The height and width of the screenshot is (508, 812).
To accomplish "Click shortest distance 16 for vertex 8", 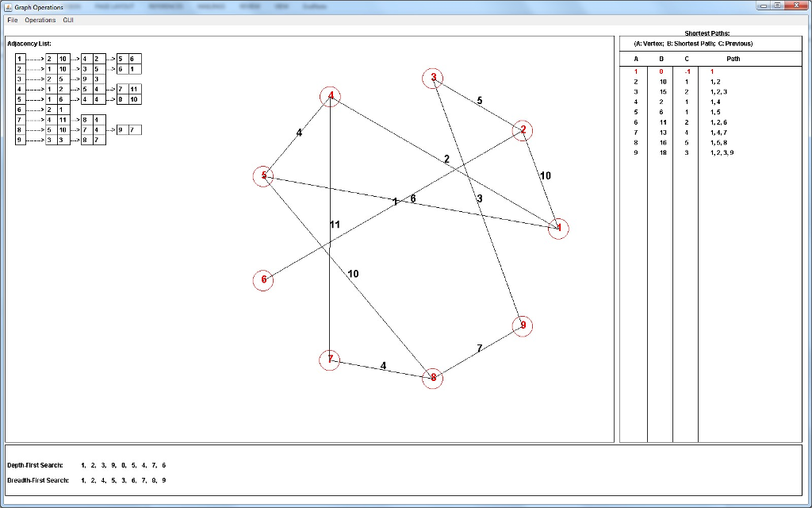I will pos(663,143).
